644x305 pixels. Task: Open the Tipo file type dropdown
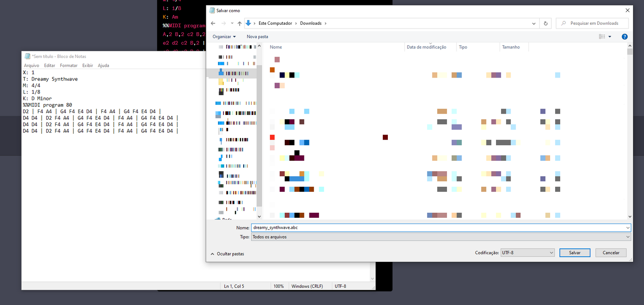pyautogui.click(x=441, y=237)
